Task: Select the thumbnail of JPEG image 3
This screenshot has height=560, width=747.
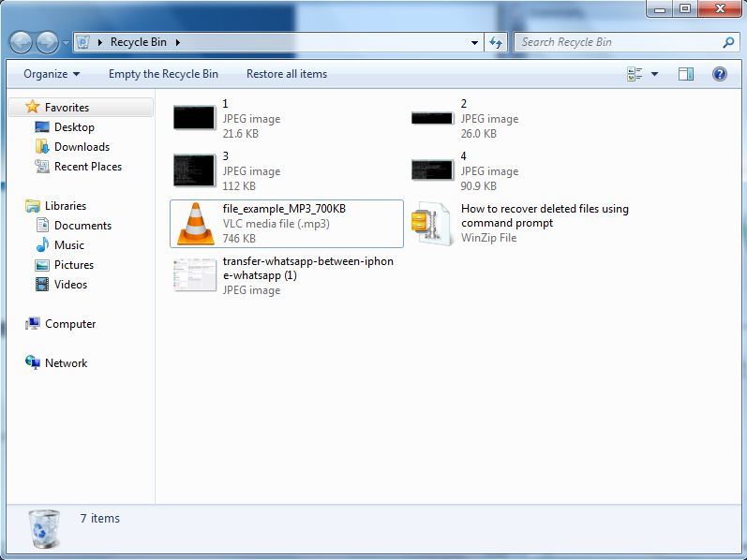Action: pyautogui.click(x=194, y=170)
